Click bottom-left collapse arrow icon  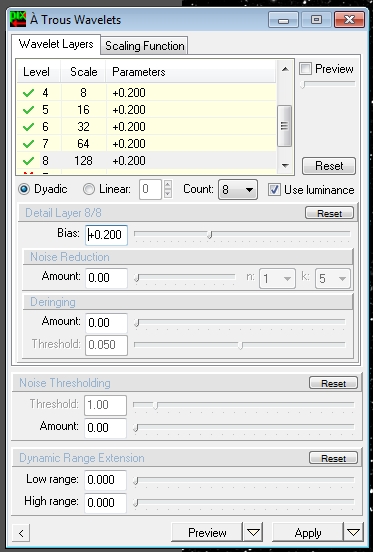pos(21,533)
